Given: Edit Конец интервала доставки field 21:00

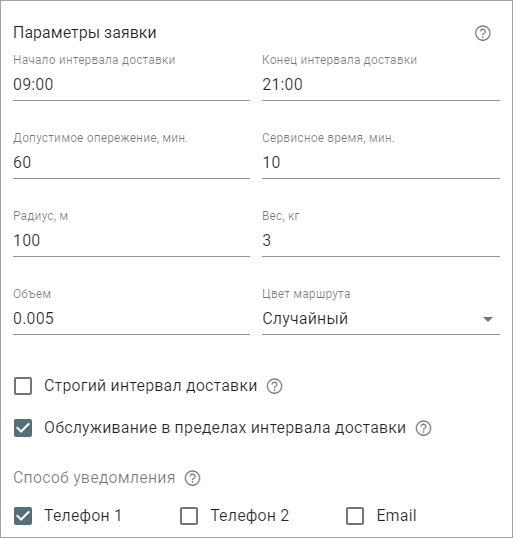Looking at the screenshot, I should click(381, 84).
